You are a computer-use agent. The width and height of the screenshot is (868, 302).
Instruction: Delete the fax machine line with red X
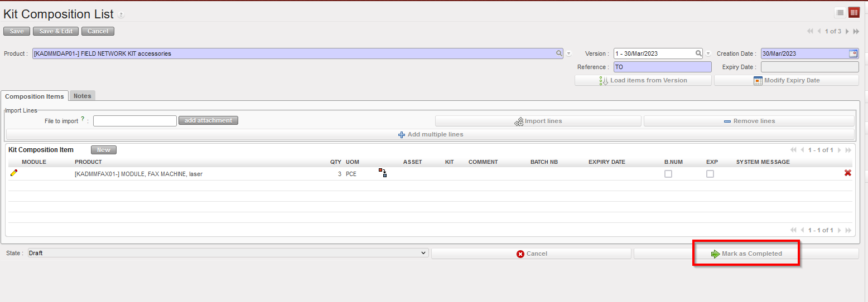[847, 173]
